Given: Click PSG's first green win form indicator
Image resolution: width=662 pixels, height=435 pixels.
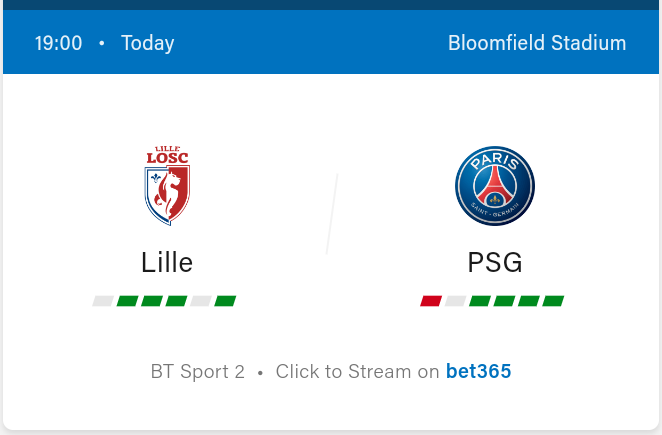Looking at the screenshot, I should tap(480, 301).
